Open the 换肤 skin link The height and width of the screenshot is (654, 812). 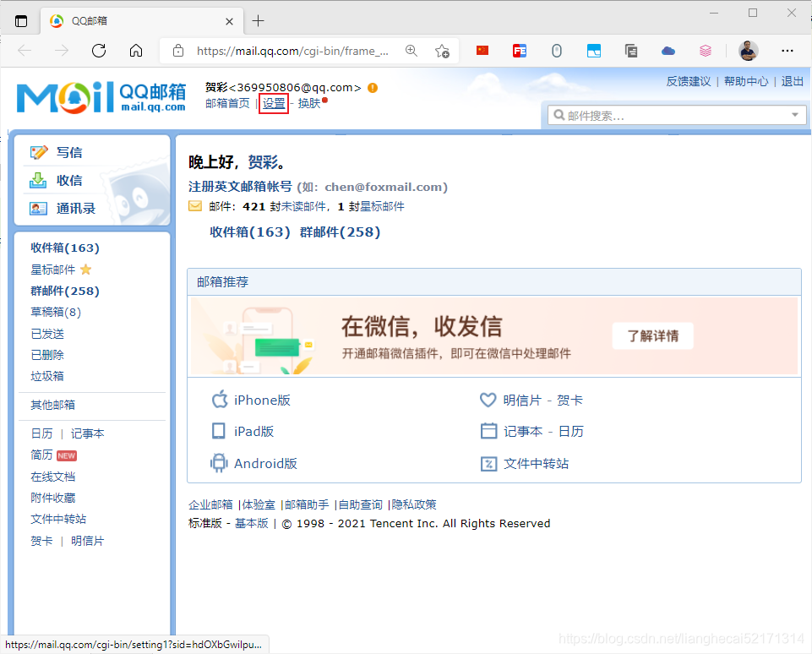pos(309,103)
